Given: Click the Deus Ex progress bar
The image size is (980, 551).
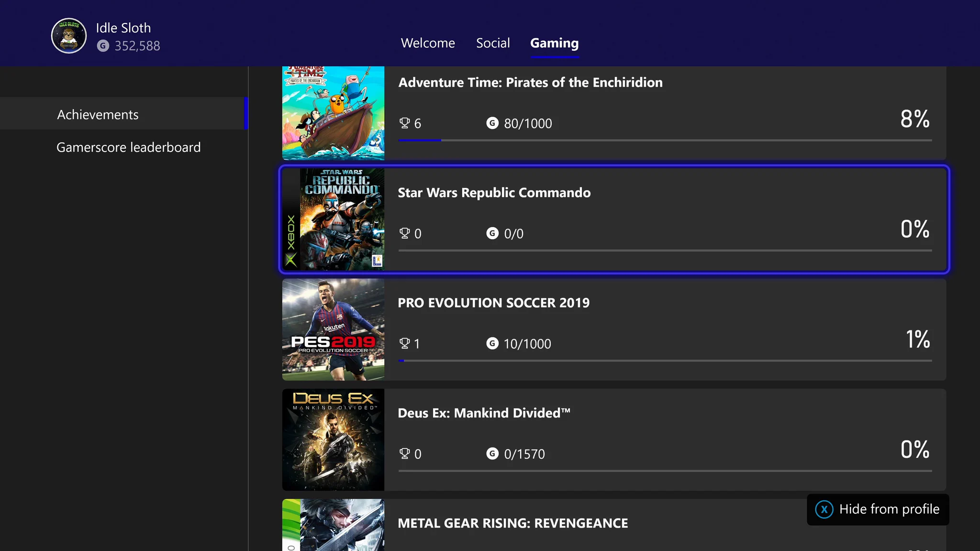Looking at the screenshot, I should 665,471.
